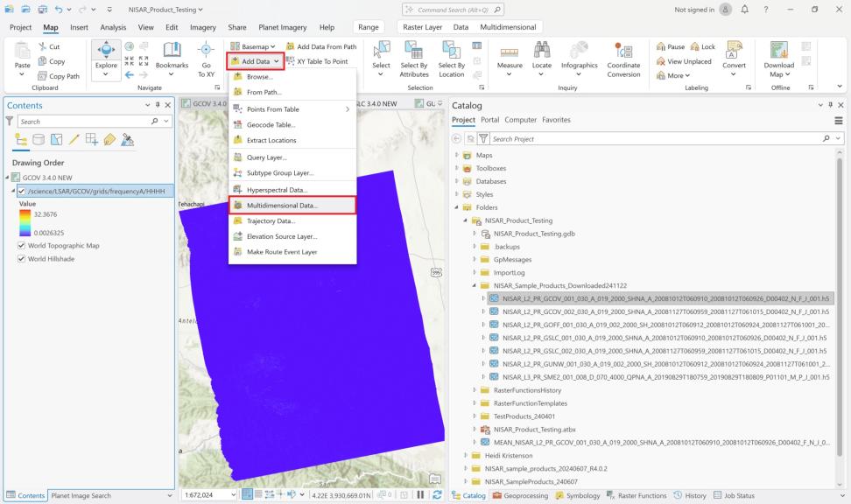Choose Multidimensional Data menu entry
This screenshot has width=851, height=504.
292,206
